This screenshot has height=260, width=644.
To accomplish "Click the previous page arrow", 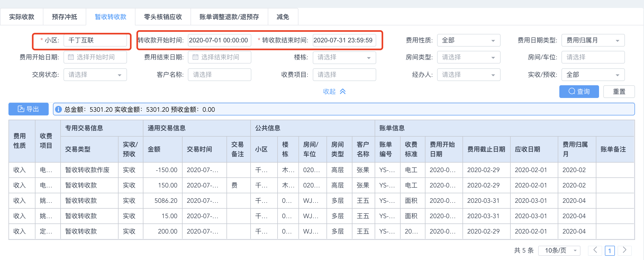I will click(x=595, y=250).
